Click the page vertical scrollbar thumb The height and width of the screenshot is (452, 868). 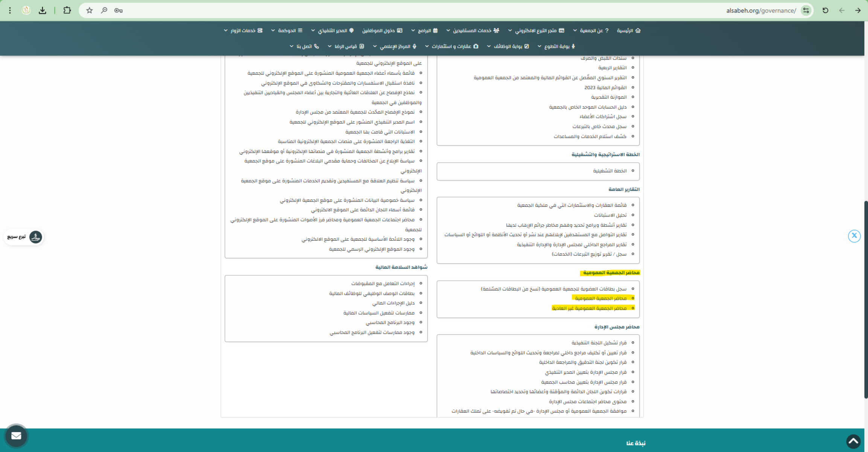(x=866, y=299)
